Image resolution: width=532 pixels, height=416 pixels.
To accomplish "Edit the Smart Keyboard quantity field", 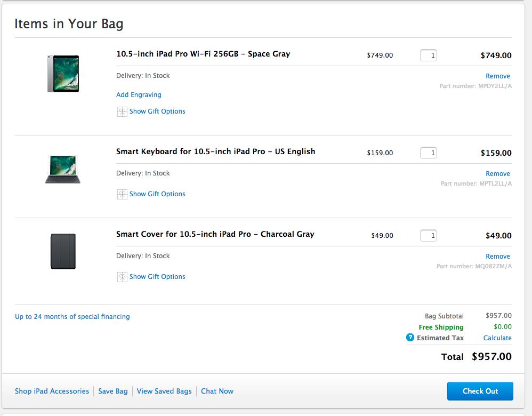I will pyautogui.click(x=429, y=153).
